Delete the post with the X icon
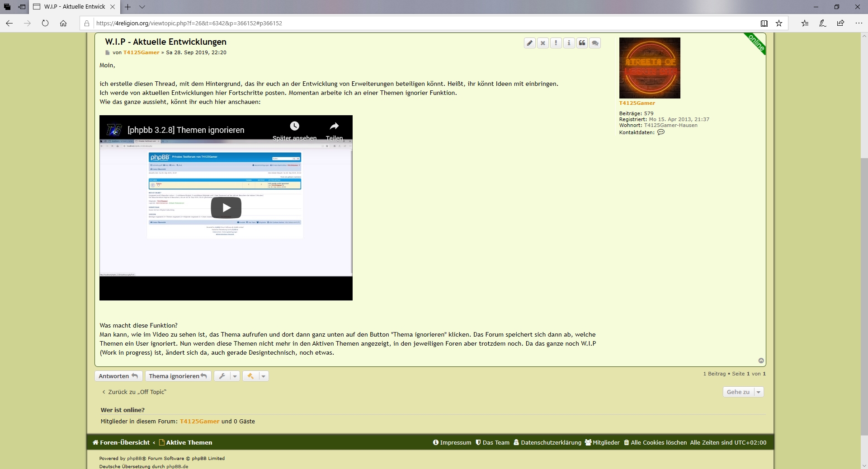Screen dimensions: 868x469 [543, 43]
